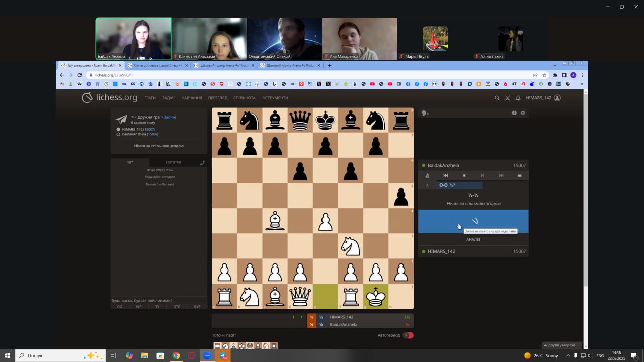Click the info icon beside the gear
The height and width of the screenshot is (362, 644).
514,113
